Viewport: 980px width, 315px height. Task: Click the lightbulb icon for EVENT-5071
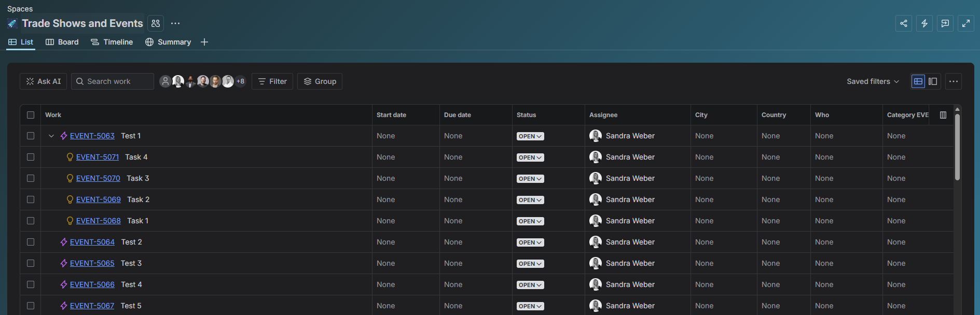tap(70, 157)
